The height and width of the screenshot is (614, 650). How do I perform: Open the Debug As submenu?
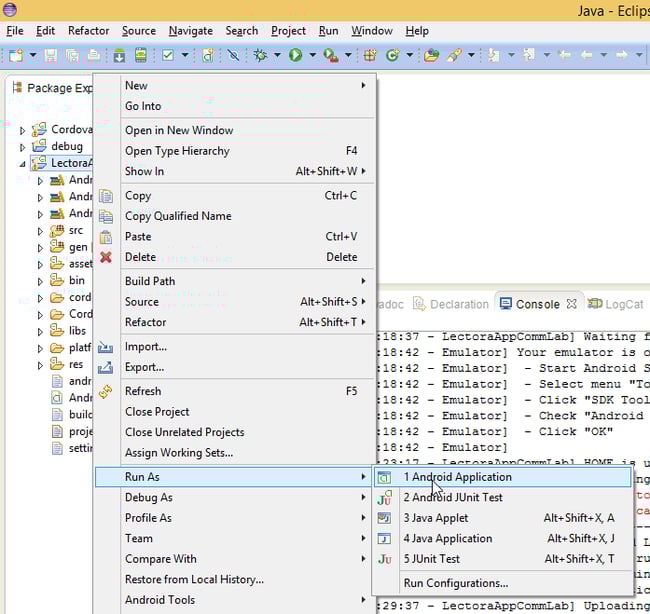[x=248, y=498]
